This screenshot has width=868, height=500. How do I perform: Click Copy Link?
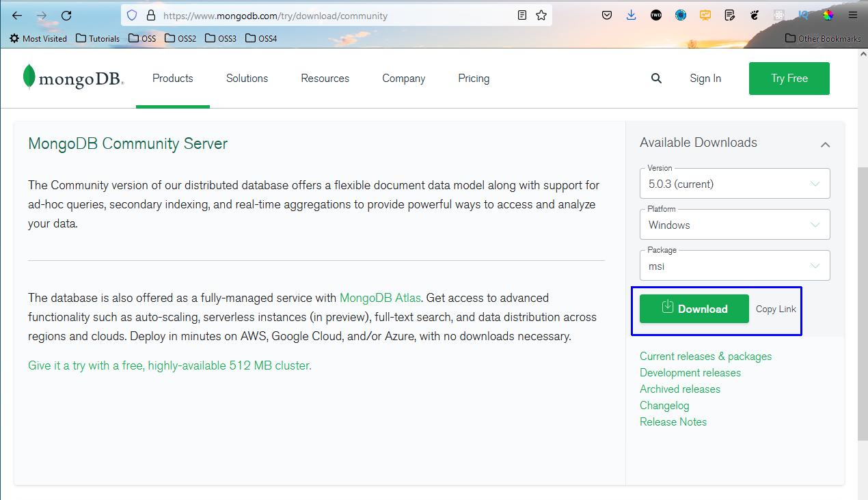776,309
